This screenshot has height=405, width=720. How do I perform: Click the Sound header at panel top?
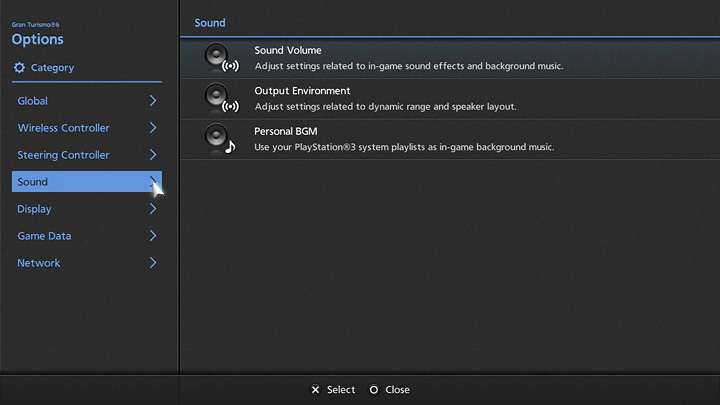pos(210,22)
